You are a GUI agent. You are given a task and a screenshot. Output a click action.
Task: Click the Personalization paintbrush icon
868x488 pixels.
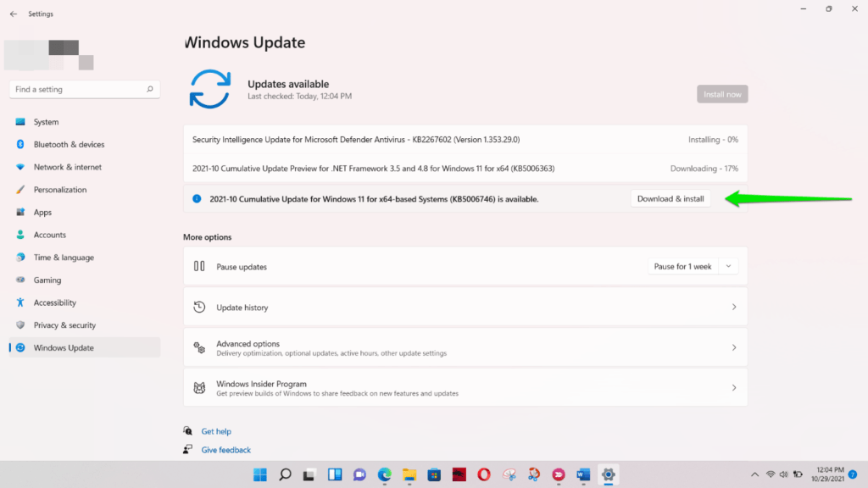[x=19, y=189]
